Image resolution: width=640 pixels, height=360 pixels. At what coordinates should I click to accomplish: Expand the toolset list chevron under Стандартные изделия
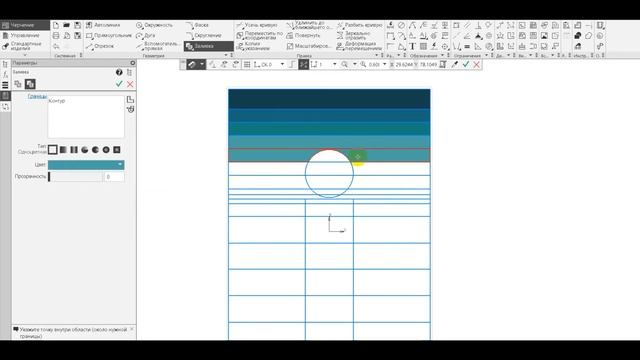pos(25,55)
